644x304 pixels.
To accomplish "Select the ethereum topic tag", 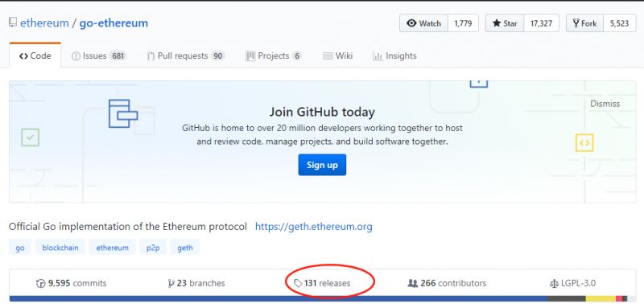I will tap(112, 248).
